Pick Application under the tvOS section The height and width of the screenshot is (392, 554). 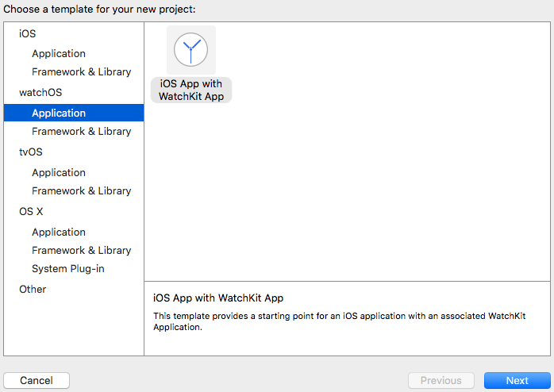click(x=59, y=172)
